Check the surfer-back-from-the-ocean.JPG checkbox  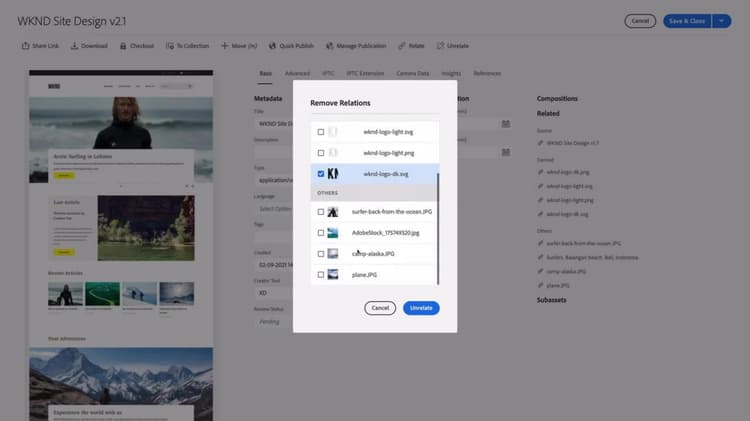(321, 212)
